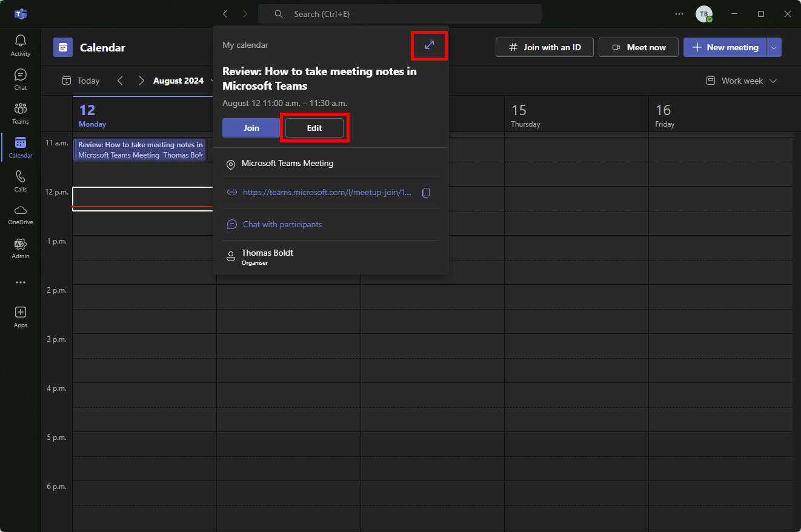The width and height of the screenshot is (801, 532).
Task: Click the meeting title in the popup
Action: click(x=319, y=79)
